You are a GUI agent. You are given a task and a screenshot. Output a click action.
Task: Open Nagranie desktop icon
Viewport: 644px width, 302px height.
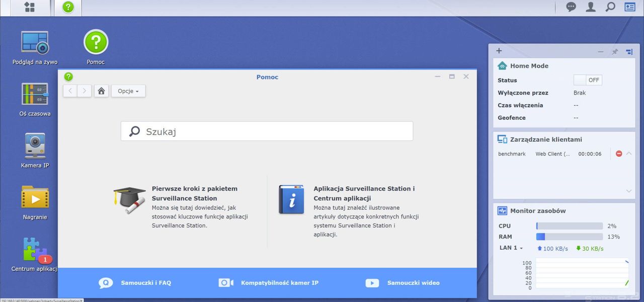point(35,203)
